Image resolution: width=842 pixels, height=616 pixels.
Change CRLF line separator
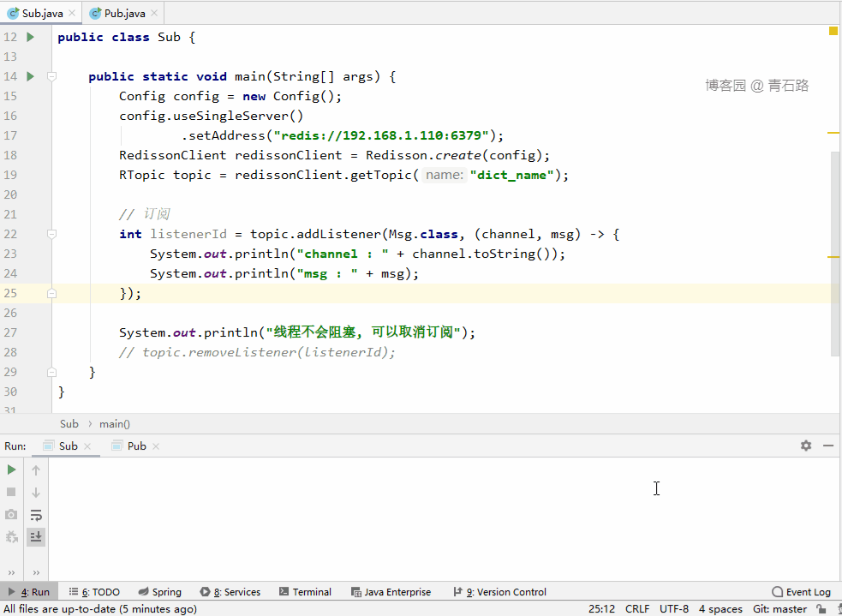click(637, 609)
